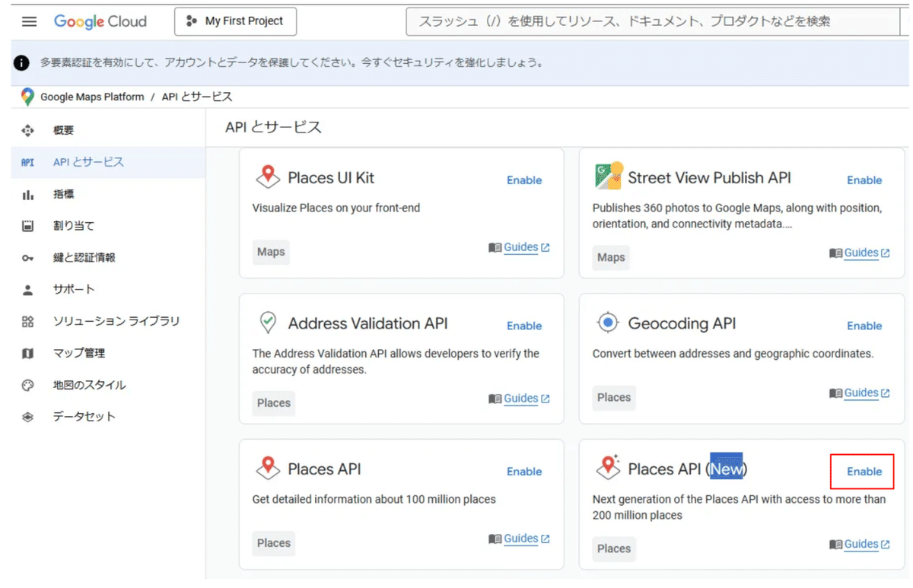Click the 地図のスタイル palette icon
Screen dimensions: 913x588
[27, 384]
